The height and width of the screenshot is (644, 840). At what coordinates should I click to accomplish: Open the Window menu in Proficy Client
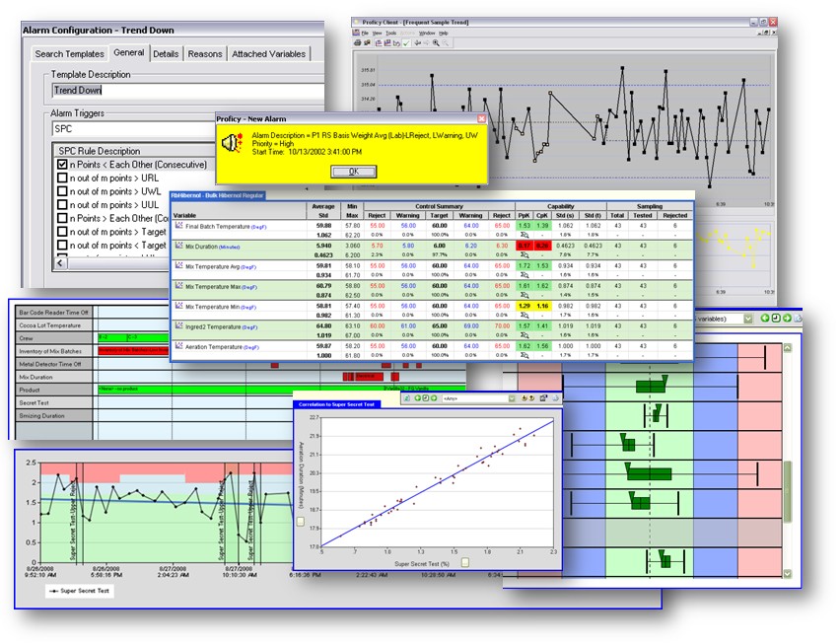pyautogui.click(x=427, y=34)
